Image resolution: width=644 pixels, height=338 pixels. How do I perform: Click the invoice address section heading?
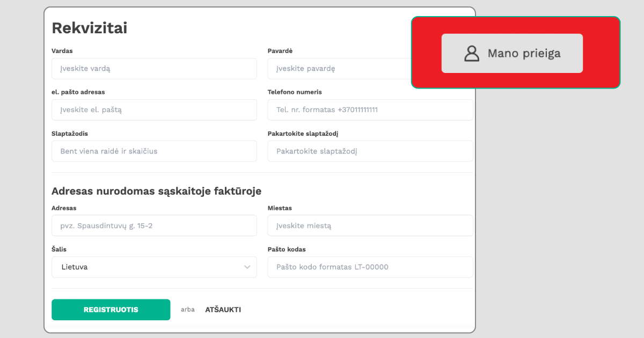[156, 191]
